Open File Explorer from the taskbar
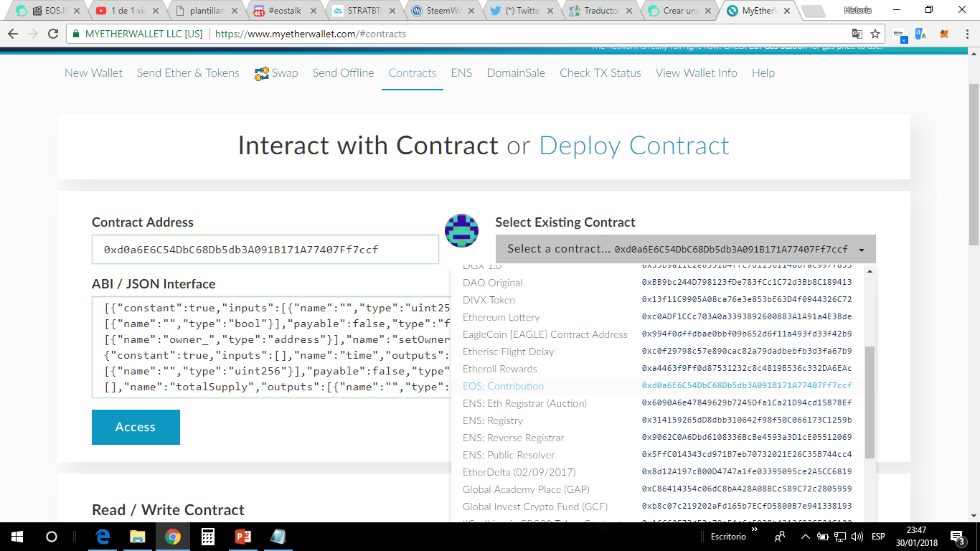This screenshot has height=551, width=980. tap(137, 537)
